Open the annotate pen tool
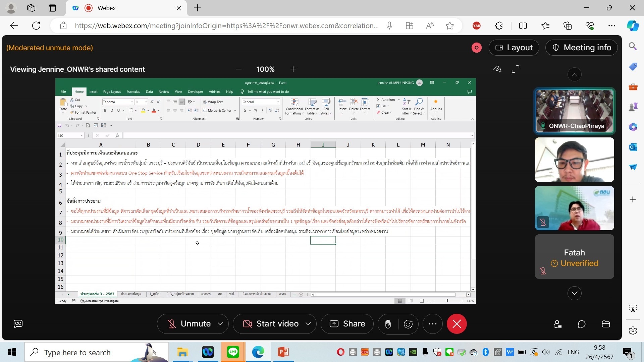The width and height of the screenshot is (644, 362). (497, 69)
